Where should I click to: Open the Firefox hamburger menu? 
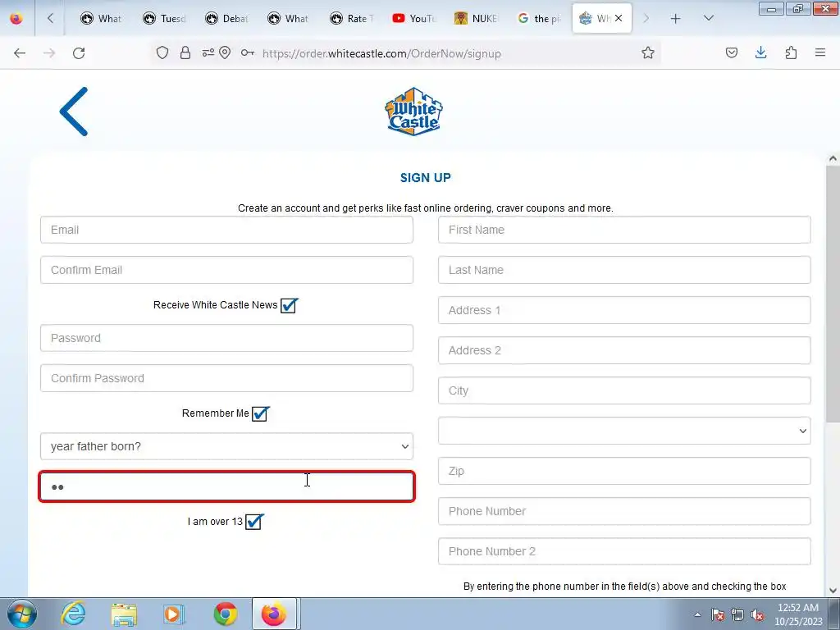tap(820, 52)
